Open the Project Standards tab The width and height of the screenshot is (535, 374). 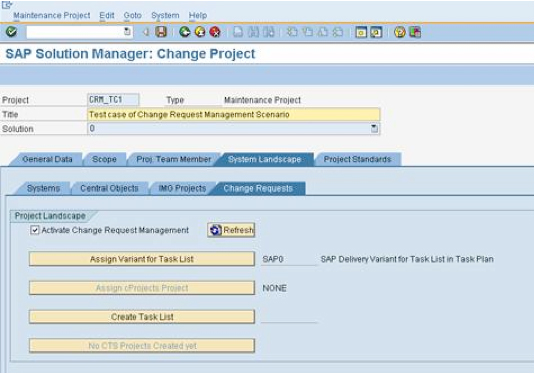[x=357, y=159]
